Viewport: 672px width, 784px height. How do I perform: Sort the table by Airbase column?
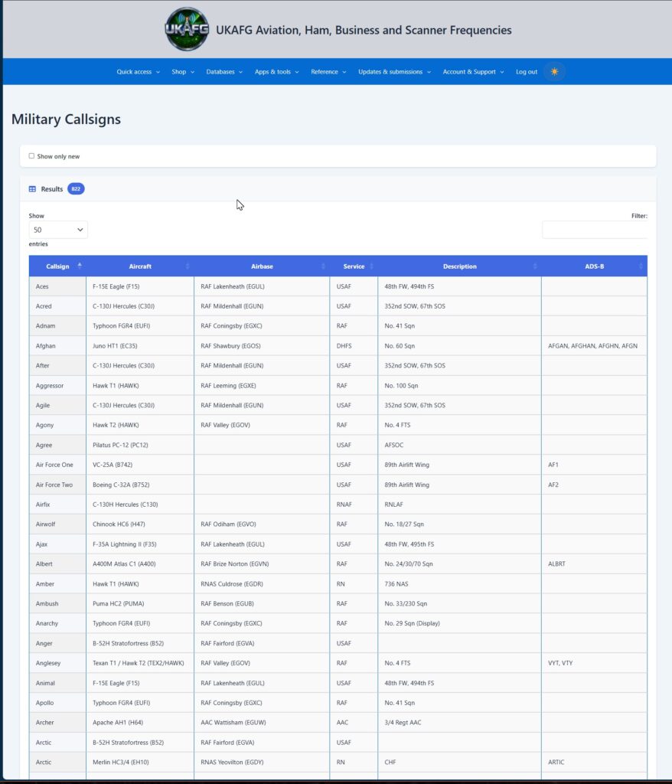(262, 266)
